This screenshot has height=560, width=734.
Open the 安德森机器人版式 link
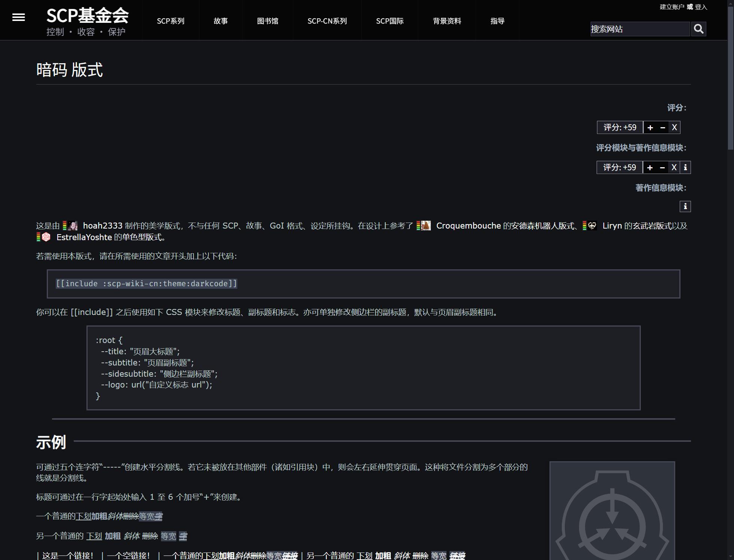tap(543, 226)
